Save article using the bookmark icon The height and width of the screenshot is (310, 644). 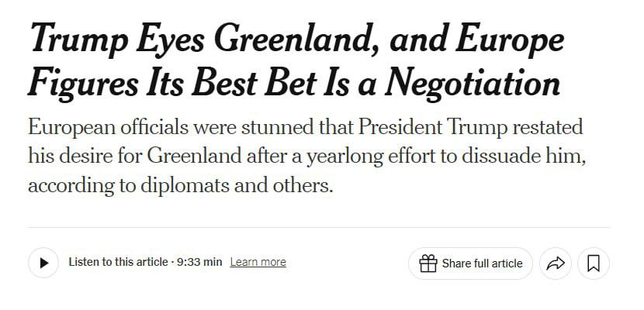pyautogui.click(x=594, y=263)
